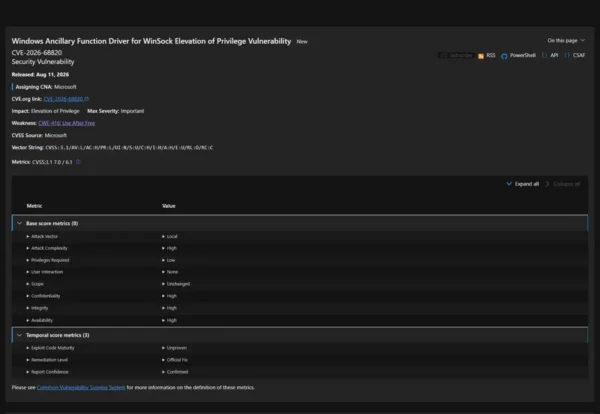Click 'Assigning CNA: Microsoft' text
This screenshot has height=414, width=600.
pyautogui.click(x=46, y=87)
